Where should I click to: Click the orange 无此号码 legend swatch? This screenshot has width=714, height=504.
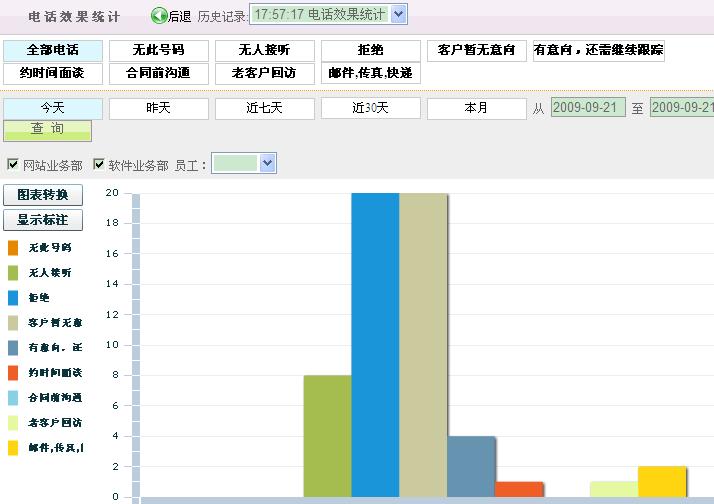click(x=13, y=247)
